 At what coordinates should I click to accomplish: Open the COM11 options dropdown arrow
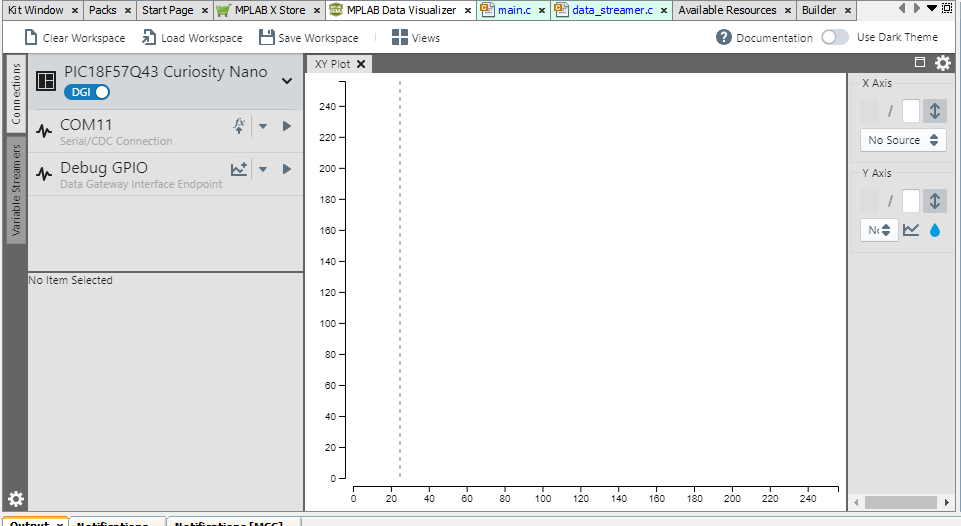click(263, 126)
